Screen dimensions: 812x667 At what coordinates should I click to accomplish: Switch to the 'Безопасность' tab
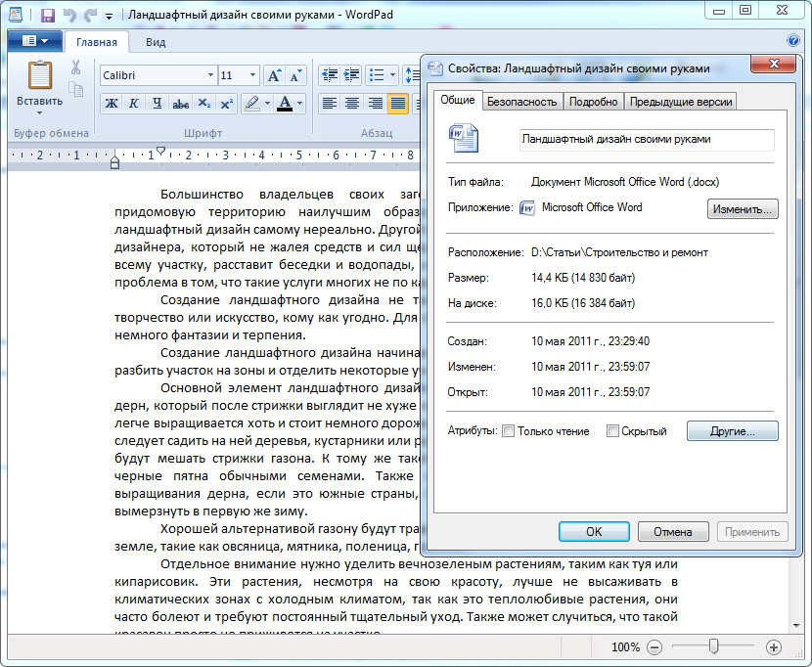pos(522,102)
